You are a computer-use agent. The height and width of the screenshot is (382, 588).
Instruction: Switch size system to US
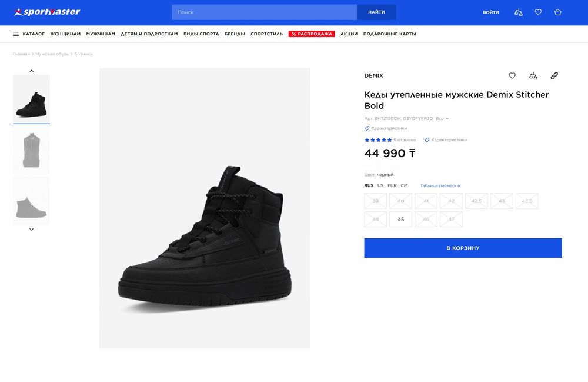pos(380,186)
